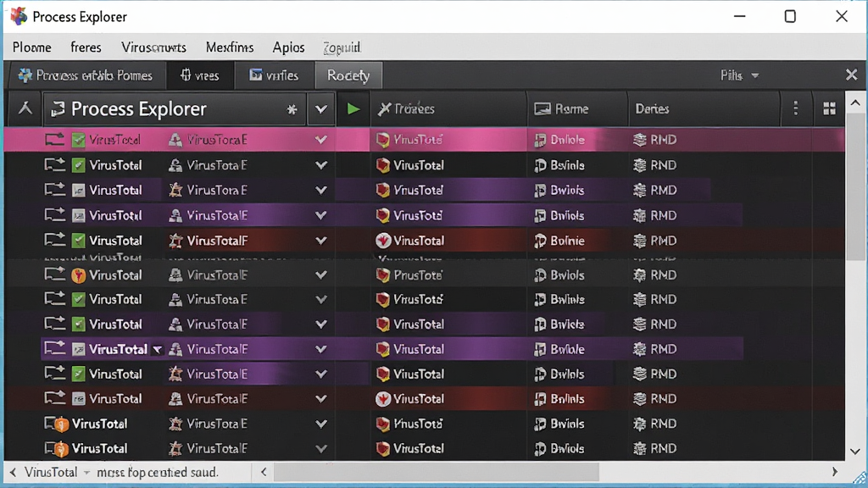Click the white round icon in the VirusTotalF row

coord(383,241)
